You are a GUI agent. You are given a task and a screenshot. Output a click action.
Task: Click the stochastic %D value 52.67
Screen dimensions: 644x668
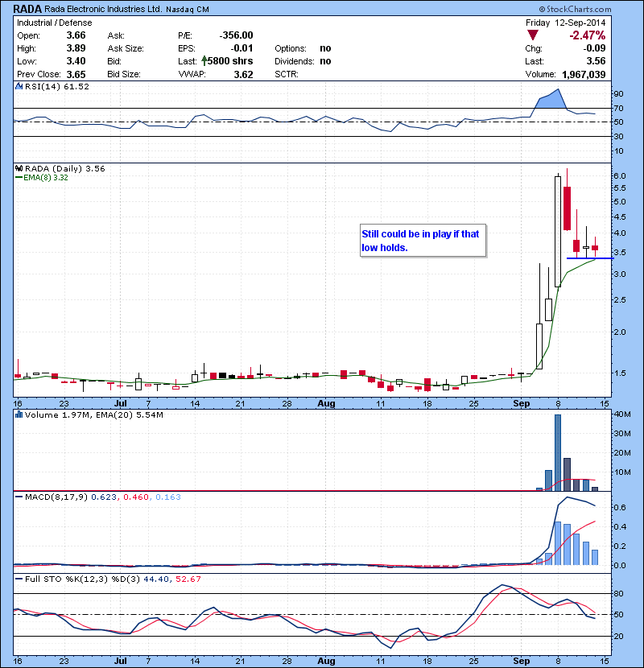(x=188, y=579)
